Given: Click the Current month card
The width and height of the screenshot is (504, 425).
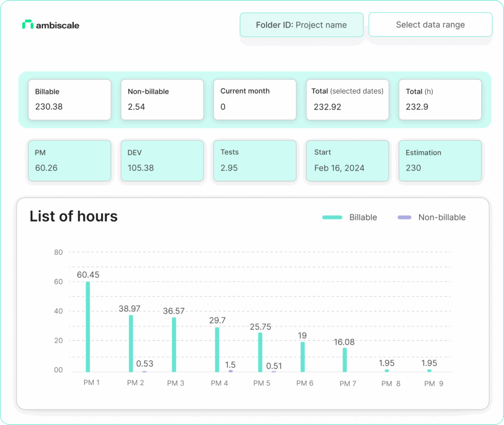Looking at the screenshot, I should click(254, 99).
